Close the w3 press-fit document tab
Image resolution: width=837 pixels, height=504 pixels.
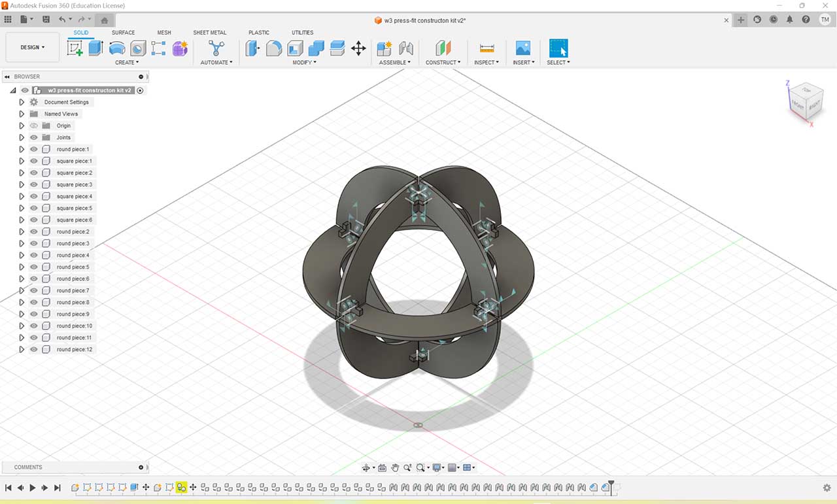point(726,20)
